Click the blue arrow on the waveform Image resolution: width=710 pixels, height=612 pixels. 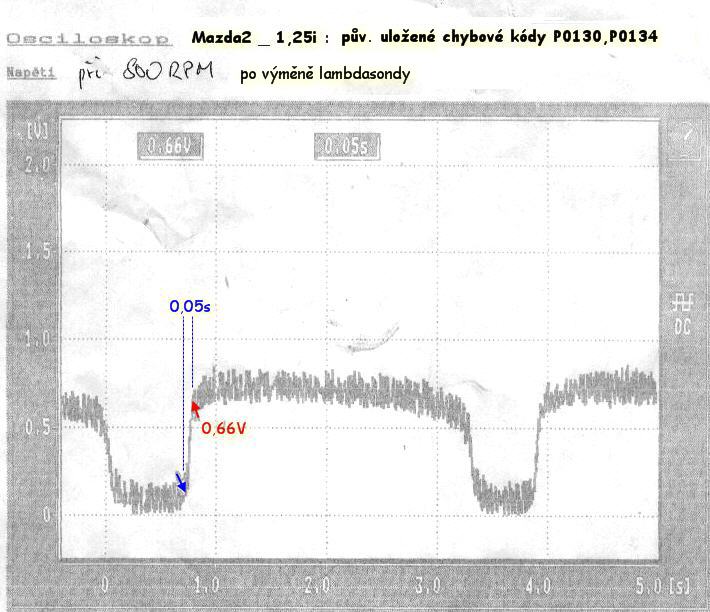[x=180, y=482]
